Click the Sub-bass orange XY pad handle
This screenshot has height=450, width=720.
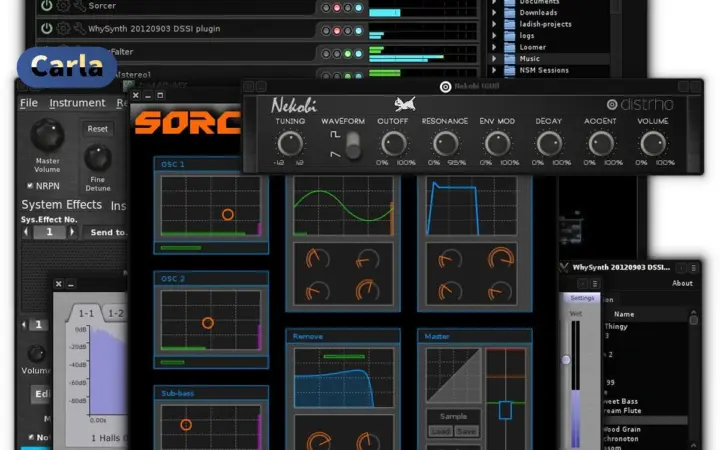click(186, 425)
